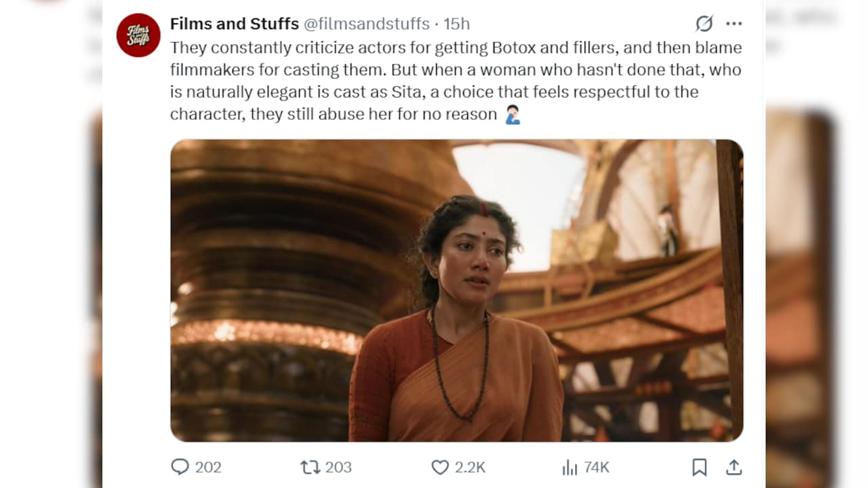View post analytics bar chart icon
868x488 pixels.
[x=569, y=467]
